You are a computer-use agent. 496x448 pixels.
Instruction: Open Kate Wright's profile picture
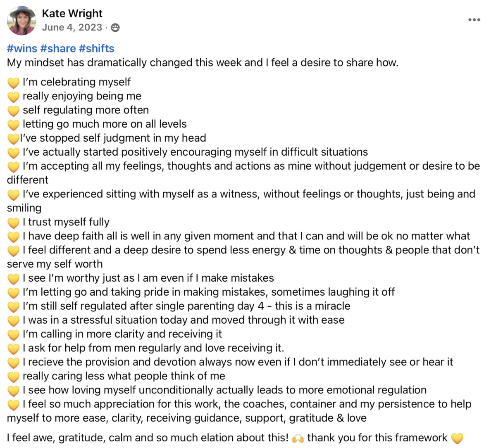pyautogui.click(x=21, y=21)
